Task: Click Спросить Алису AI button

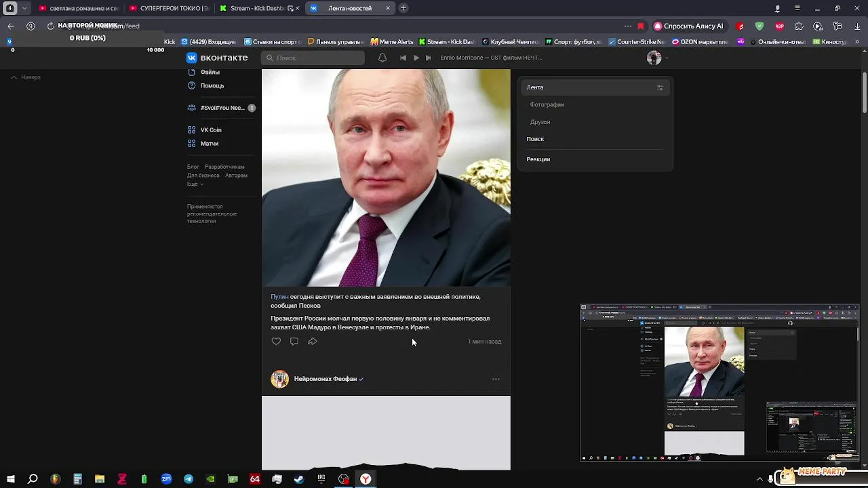Action: pos(688,26)
